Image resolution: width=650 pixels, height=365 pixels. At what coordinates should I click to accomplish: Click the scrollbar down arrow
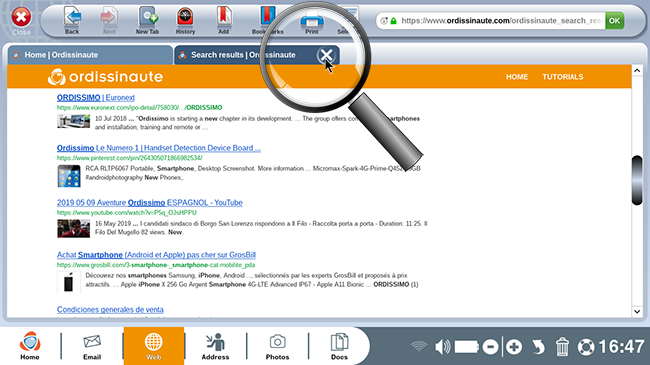coord(637,311)
